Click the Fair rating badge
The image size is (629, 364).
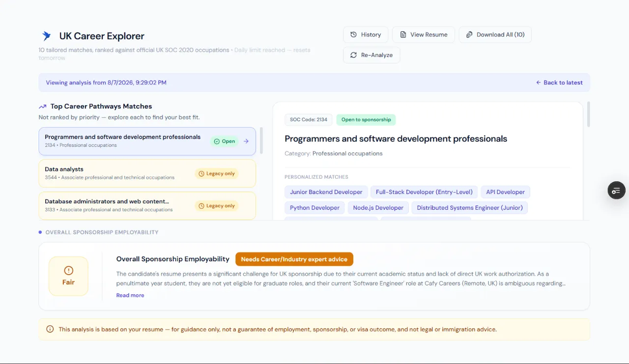pyautogui.click(x=68, y=276)
